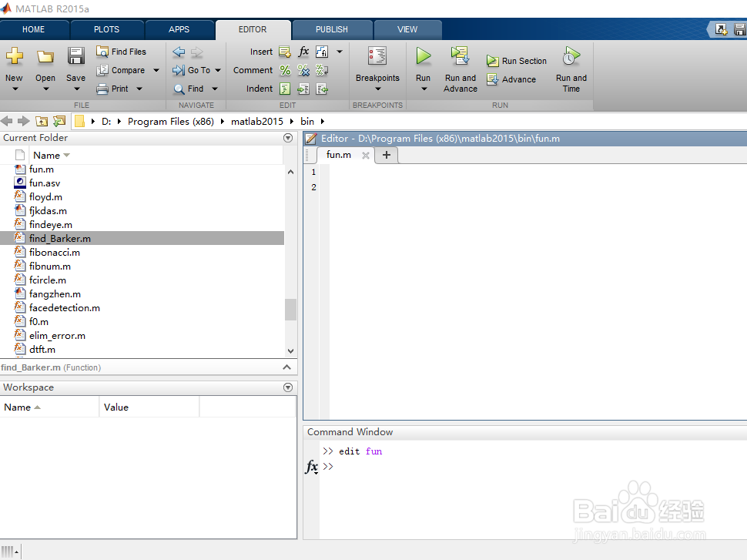Click the Insert fixed-point icon
The height and width of the screenshot is (560, 747).
322,52
